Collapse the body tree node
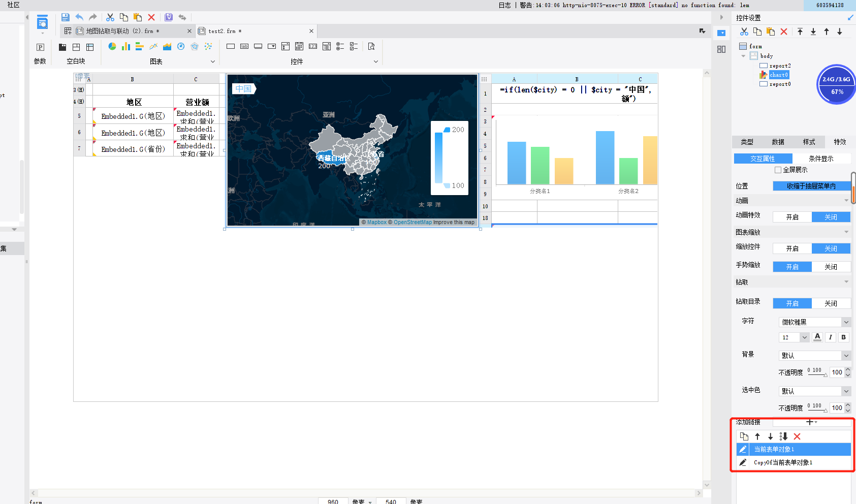 pyautogui.click(x=743, y=56)
